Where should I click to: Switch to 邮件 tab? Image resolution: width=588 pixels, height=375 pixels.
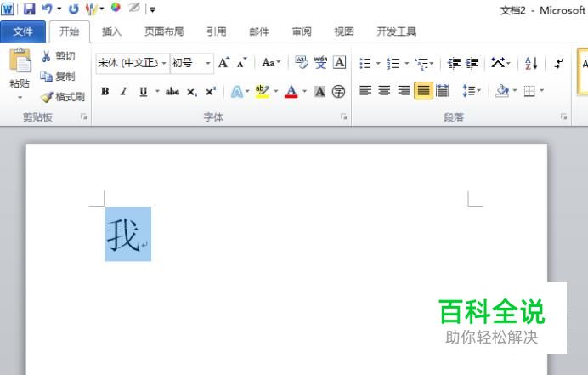[259, 31]
